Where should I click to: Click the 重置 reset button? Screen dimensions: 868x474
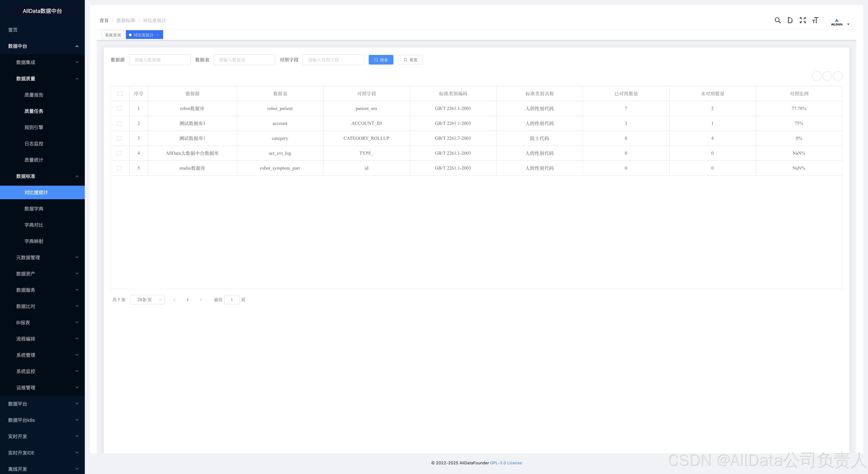pos(410,60)
